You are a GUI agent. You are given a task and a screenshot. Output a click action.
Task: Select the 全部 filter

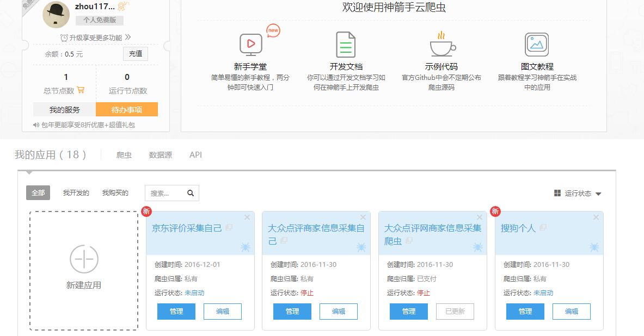pos(38,193)
